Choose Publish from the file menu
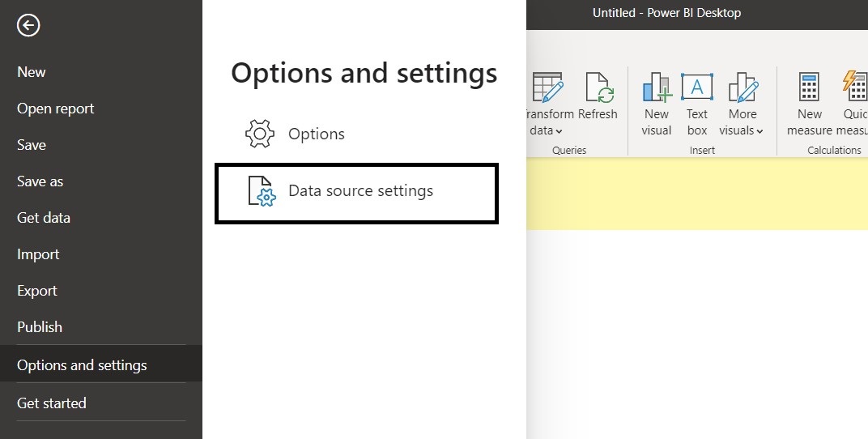The height and width of the screenshot is (439, 868). tap(40, 326)
